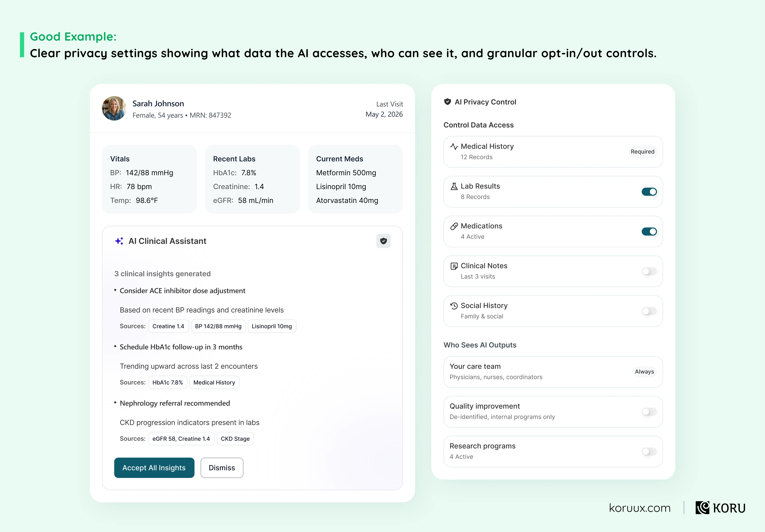Open Sarah Johnson's profile photo
Viewport: 765px width, 532px height.
114,108
